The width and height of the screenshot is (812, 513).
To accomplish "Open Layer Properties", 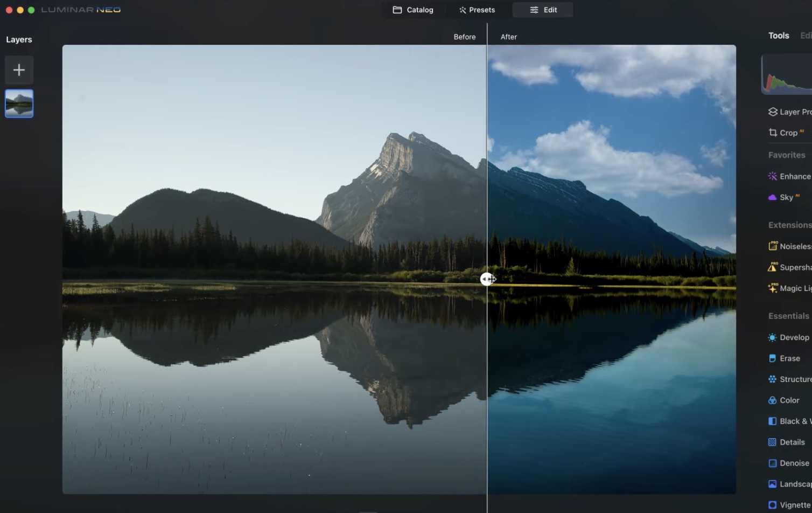I will pyautogui.click(x=793, y=112).
